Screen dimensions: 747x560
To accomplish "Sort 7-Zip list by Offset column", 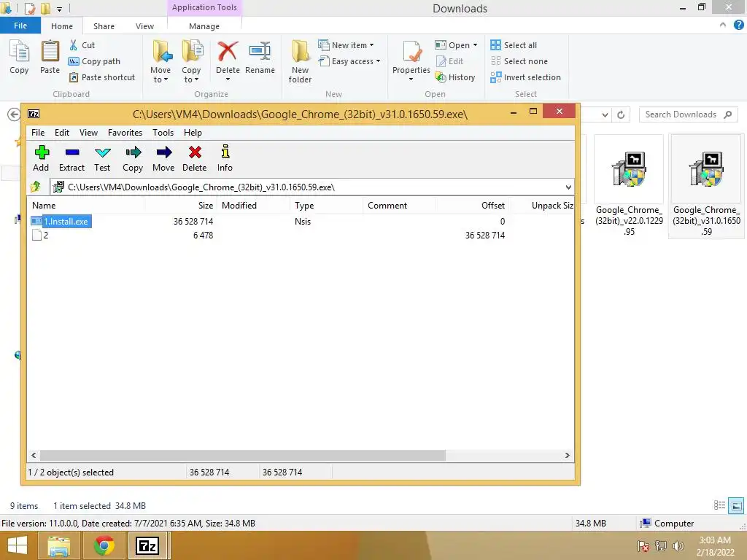I will tap(472, 205).
